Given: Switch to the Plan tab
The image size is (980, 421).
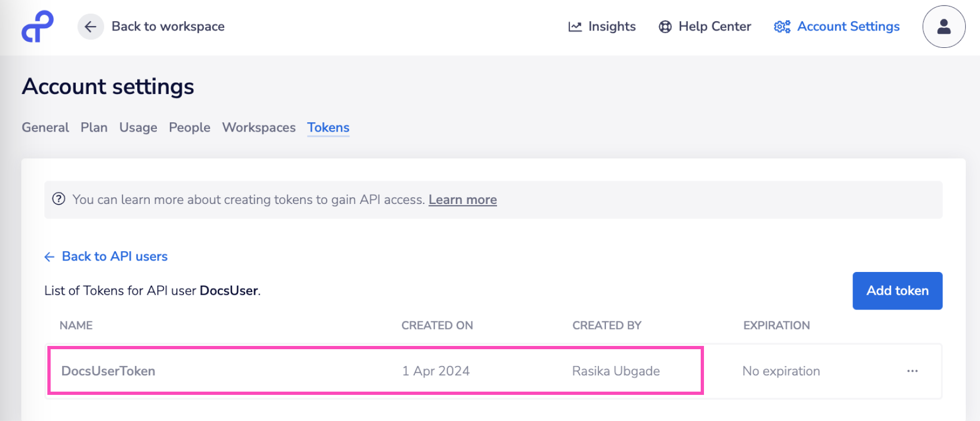Looking at the screenshot, I should click(x=94, y=127).
